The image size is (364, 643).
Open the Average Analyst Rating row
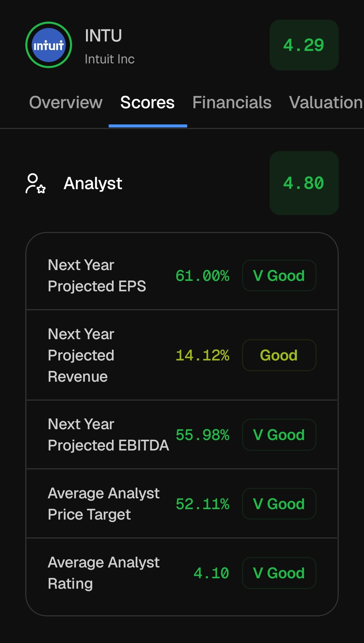click(x=182, y=573)
